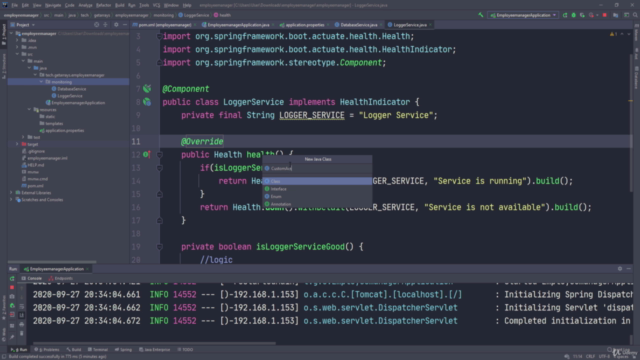Expand Scratches and Consoles node
The image size is (640, 360).
[11, 200]
